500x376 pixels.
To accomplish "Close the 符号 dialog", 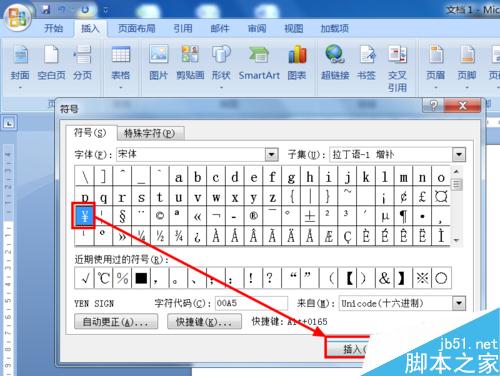I will (x=463, y=106).
